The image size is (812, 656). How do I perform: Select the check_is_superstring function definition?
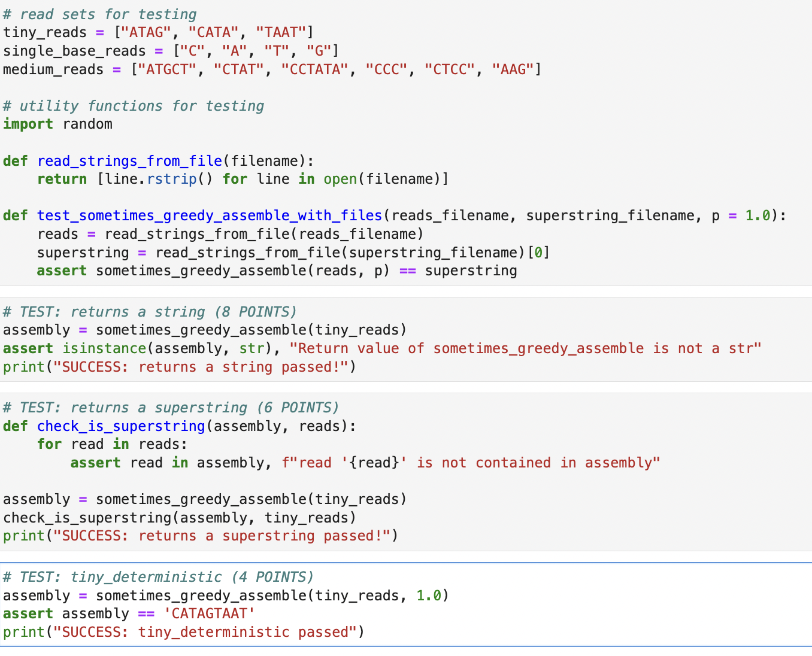(x=120, y=426)
